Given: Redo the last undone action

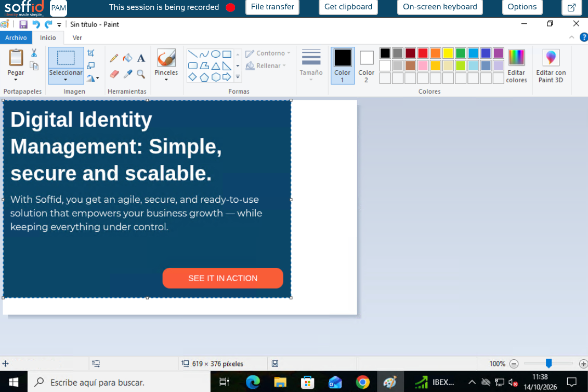Looking at the screenshot, I should pos(48,24).
